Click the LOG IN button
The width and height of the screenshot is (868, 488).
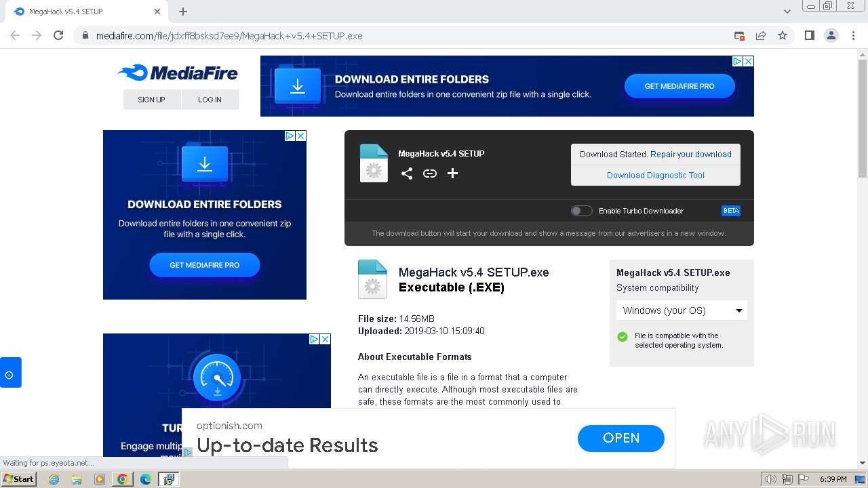point(210,100)
